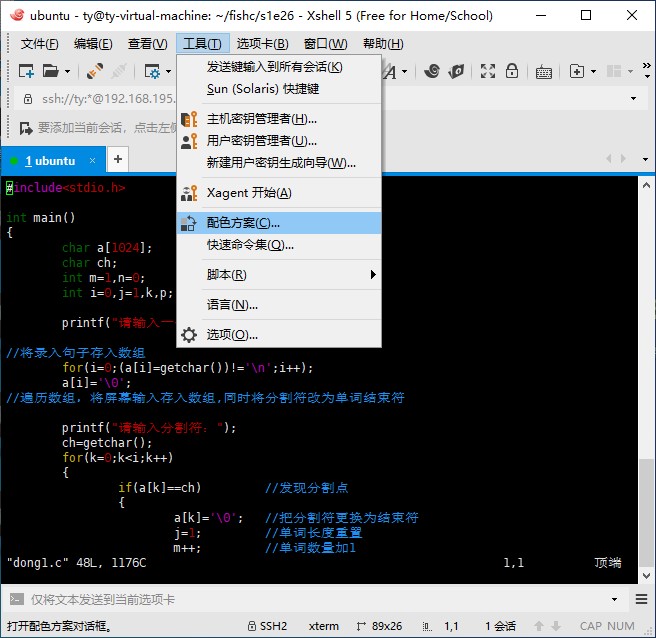Click 'xterm' in the status bar
Image resolution: width=656 pixels, height=638 pixels.
(324, 626)
